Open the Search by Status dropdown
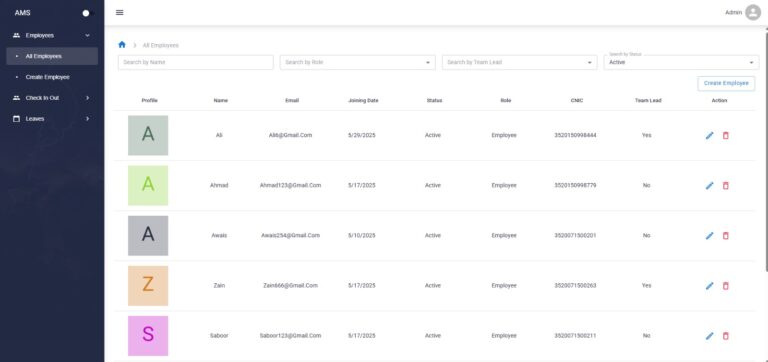This screenshot has height=362, width=768. click(x=681, y=62)
